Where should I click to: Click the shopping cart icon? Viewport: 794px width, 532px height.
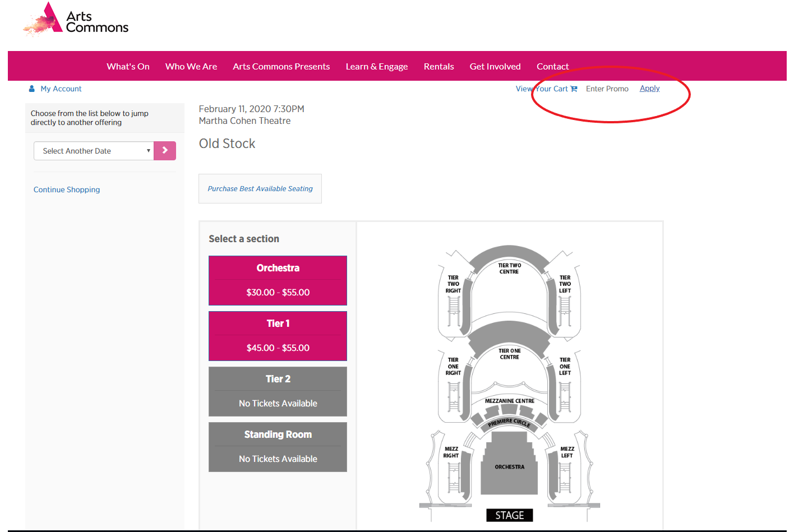(574, 89)
